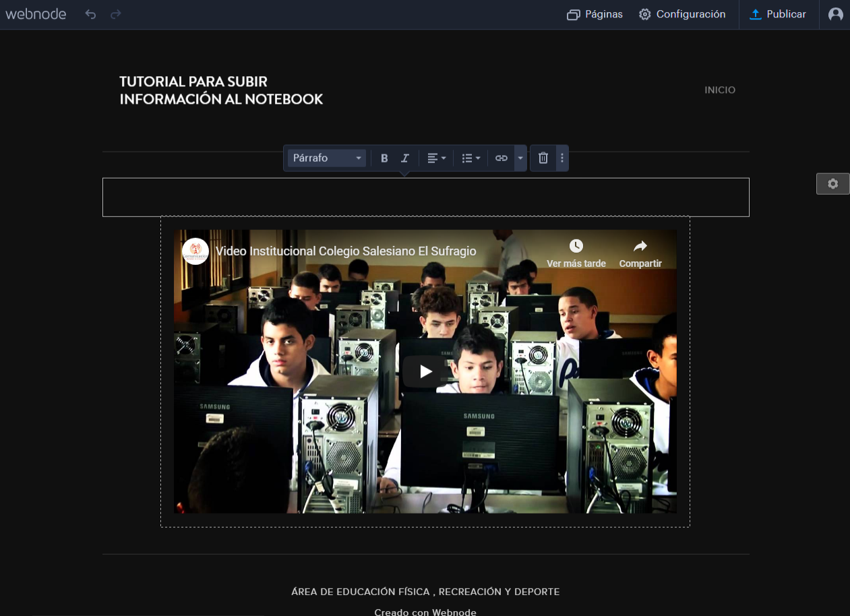Open the bullet list dropdown
This screenshot has height=616, width=850.
[x=470, y=158]
